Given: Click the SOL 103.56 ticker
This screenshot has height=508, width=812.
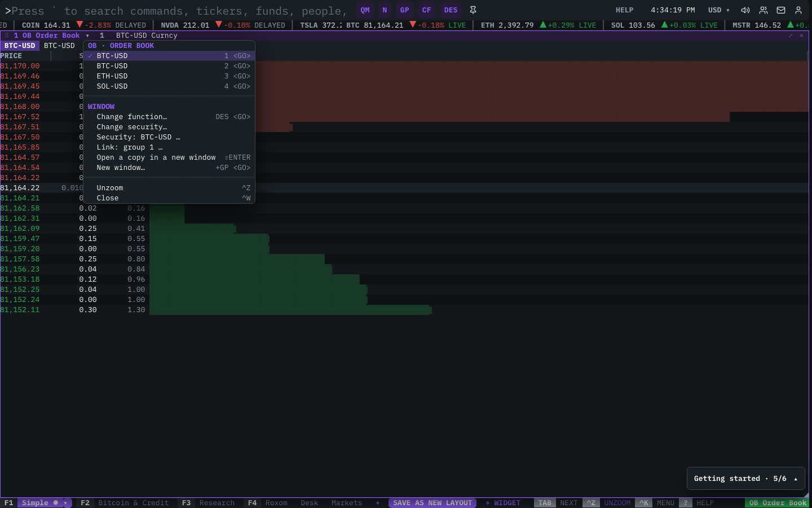Looking at the screenshot, I should click(664, 25).
